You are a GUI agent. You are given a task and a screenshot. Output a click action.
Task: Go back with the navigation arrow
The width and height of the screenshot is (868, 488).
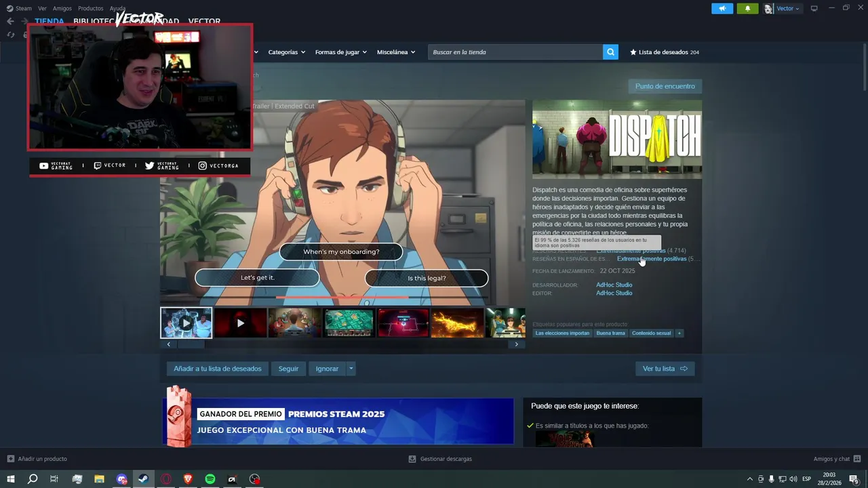click(x=10, y=21)
